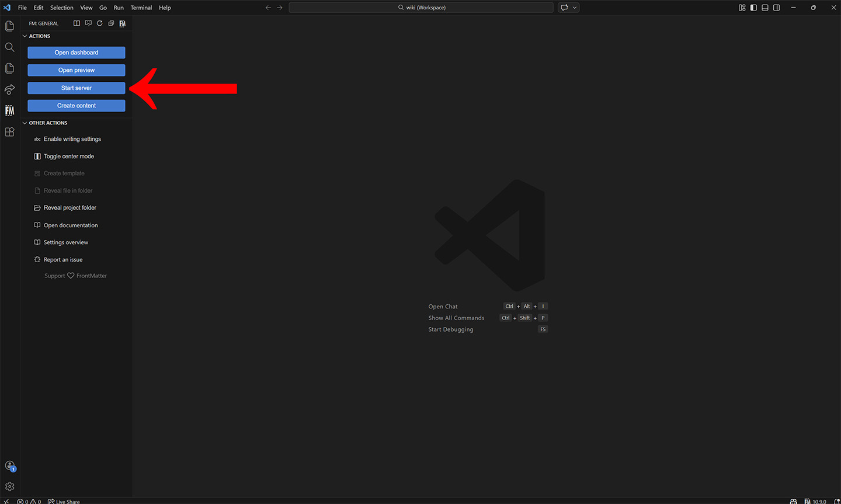
Task: Open the Help menu
Action: [165, 8]
